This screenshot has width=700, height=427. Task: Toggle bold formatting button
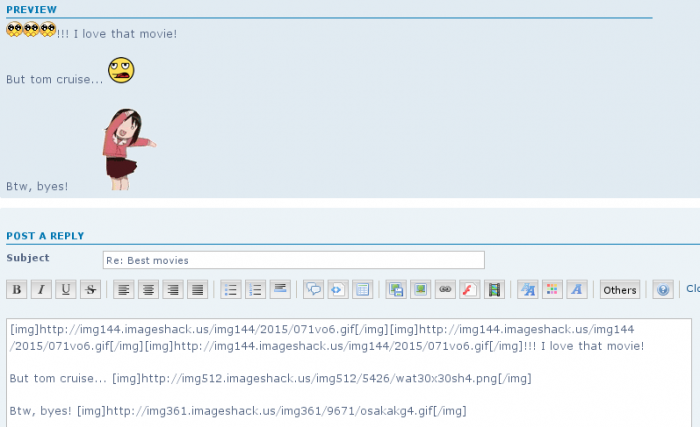(x=17, y=289)
